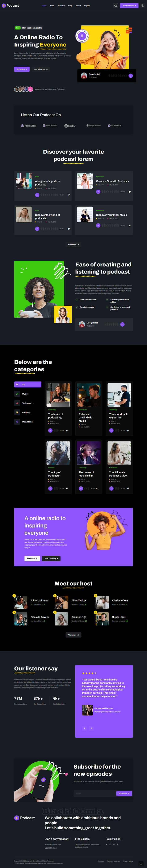Play the Discover Your Inner Music episode
The image size is (147, 868).
click(98, 225)
